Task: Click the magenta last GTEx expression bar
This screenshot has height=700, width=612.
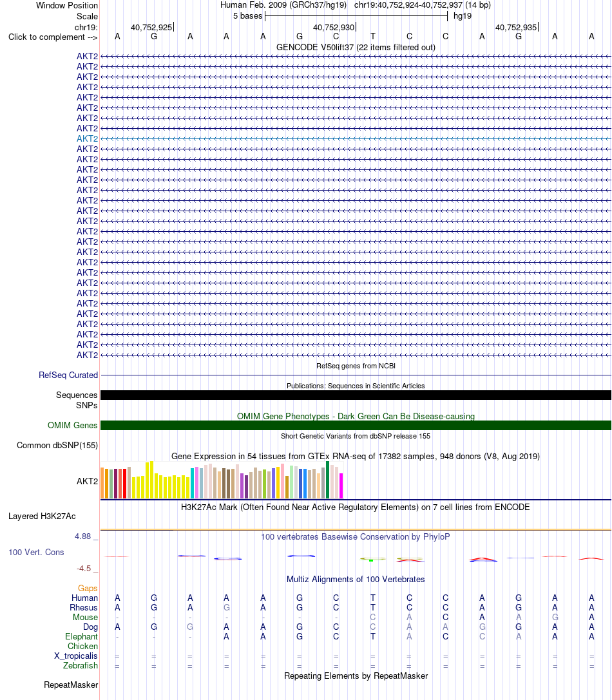Action: 341,486
